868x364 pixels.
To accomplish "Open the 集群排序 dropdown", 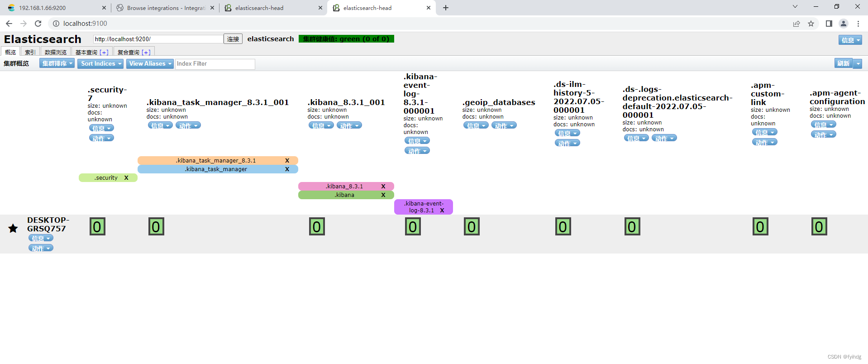I will pyautogui.click(x=57, y=64).
